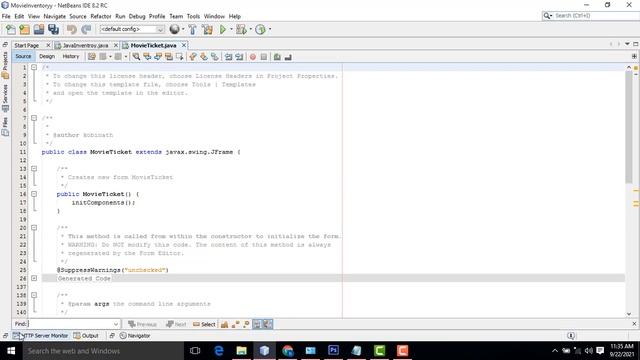Toggle Match Case in find bar
This screenshot has width=640, height=360.
click(x=224, y=324)
